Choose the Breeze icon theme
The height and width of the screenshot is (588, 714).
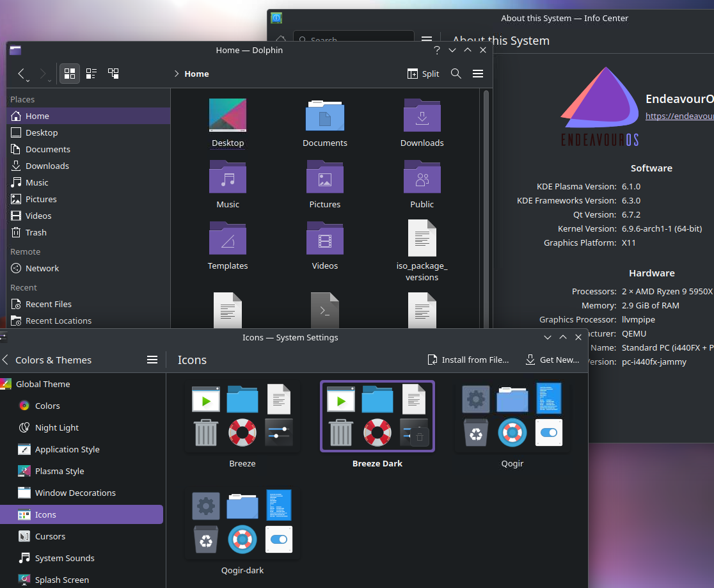[x=242, y=417]
